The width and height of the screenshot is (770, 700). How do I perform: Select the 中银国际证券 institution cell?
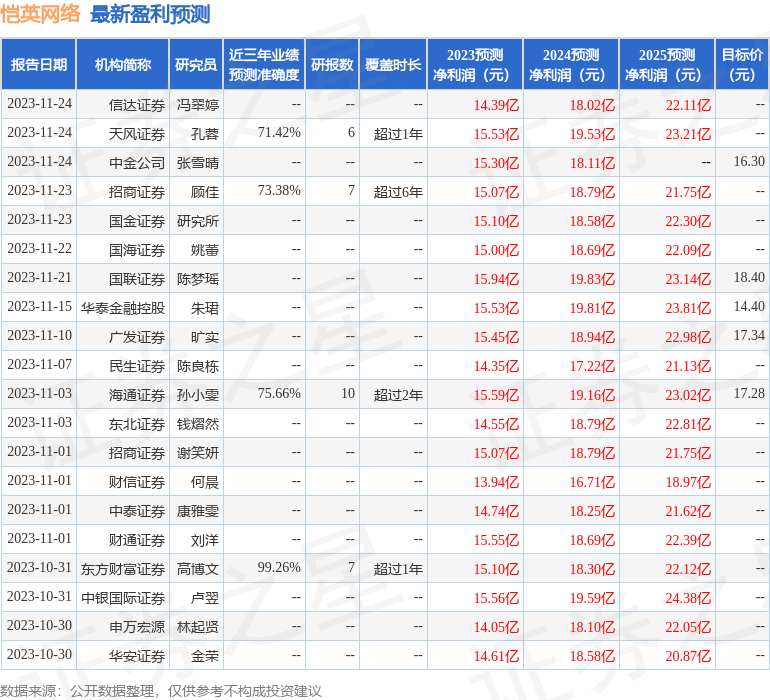(x=123, y=598)
